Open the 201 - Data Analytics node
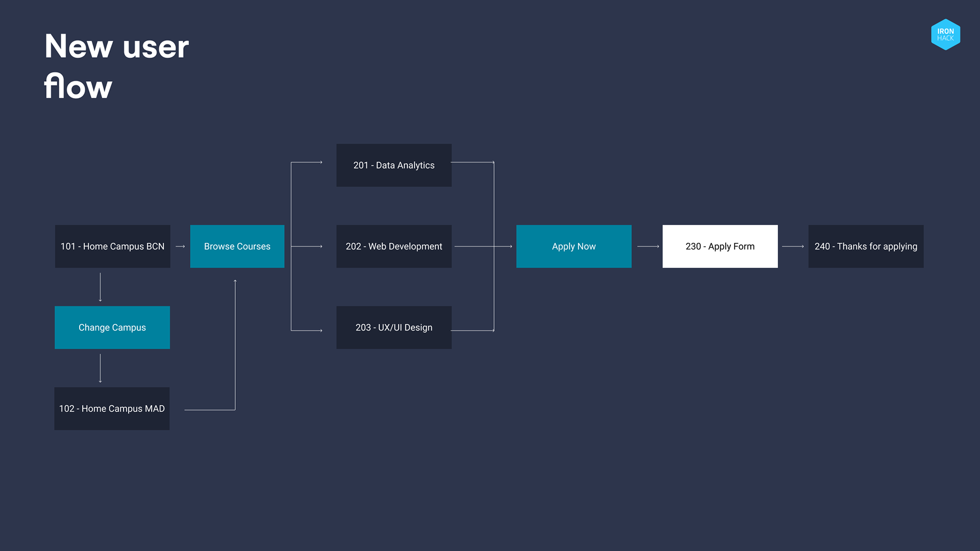The image size is (980, 551). (394, 165)
